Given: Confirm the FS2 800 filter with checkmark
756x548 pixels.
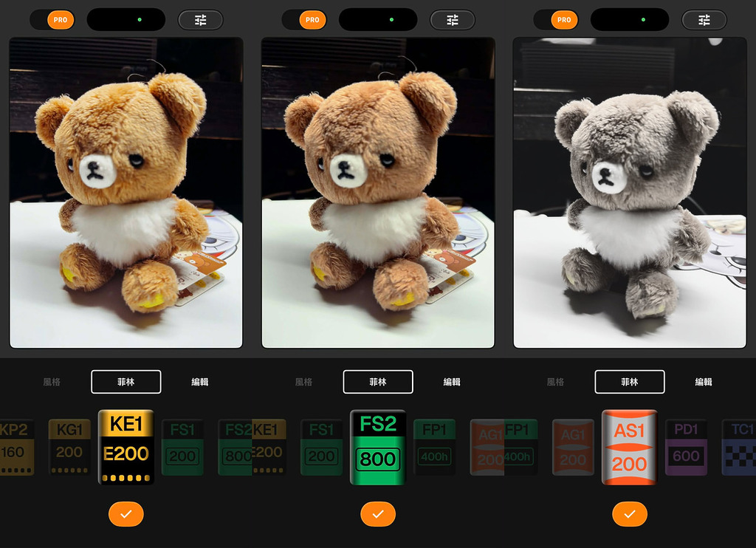Looking at the screenshot, I should pos(378,514).
